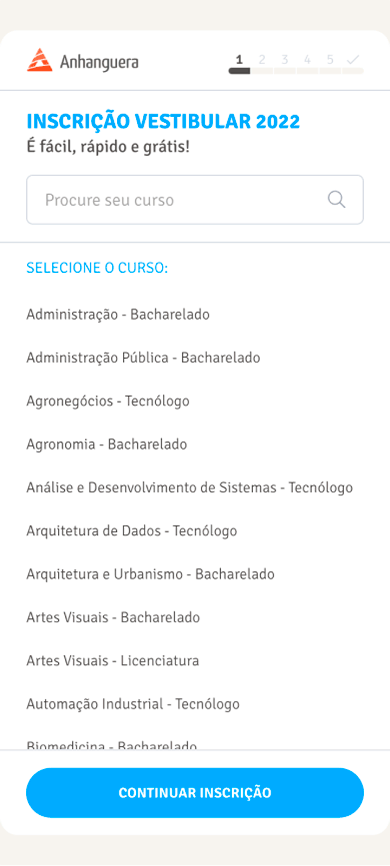Choose Automação Industrial - Tecnólogo

pos(133,704)
